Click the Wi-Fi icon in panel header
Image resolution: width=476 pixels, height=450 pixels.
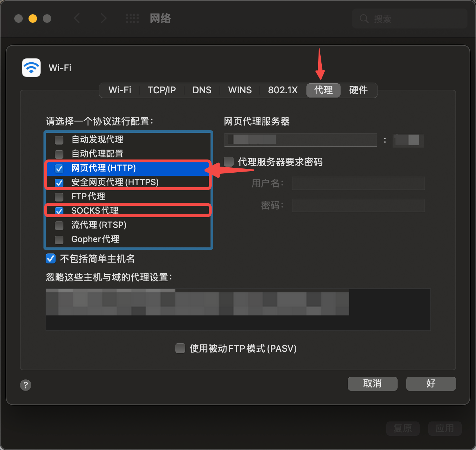pos(31,68)
